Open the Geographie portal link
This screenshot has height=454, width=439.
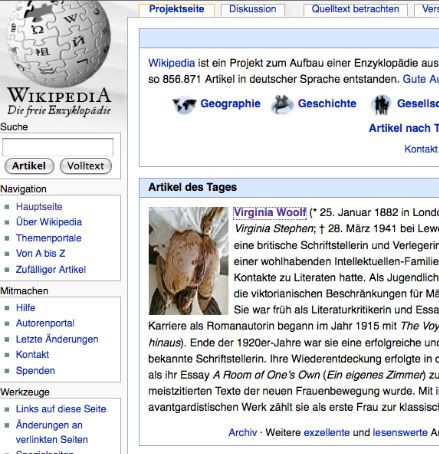(x=230, y=104)
